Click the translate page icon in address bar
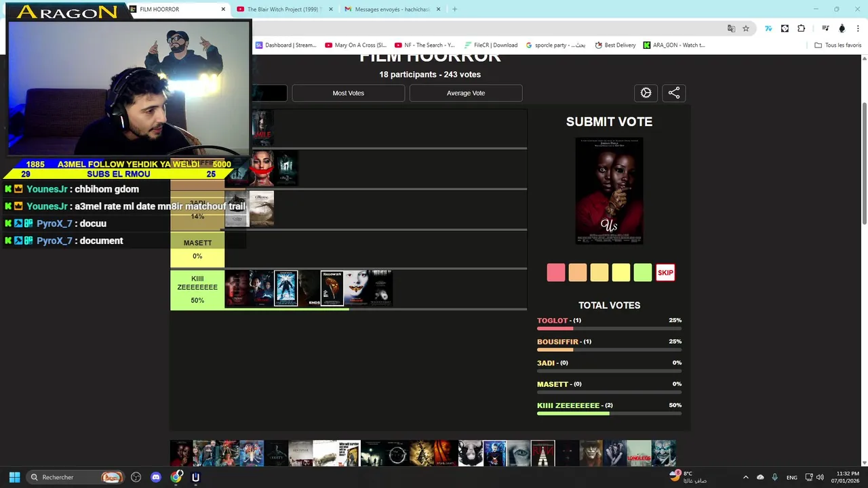This screenshot has height=488, width=868. coord(731,28)
